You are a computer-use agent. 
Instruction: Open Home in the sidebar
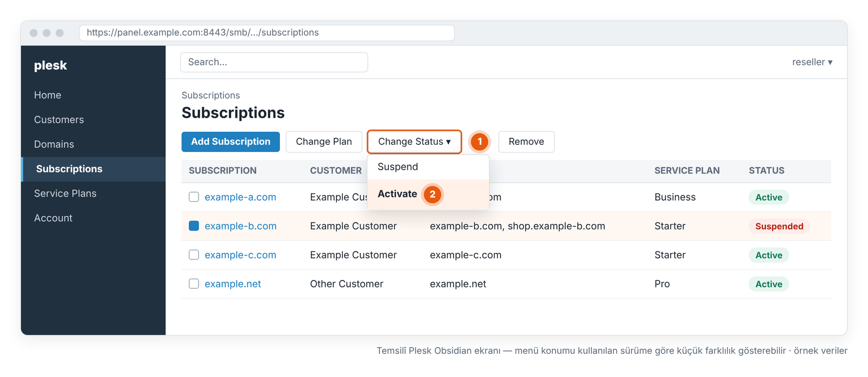click(x=48, y=95)
